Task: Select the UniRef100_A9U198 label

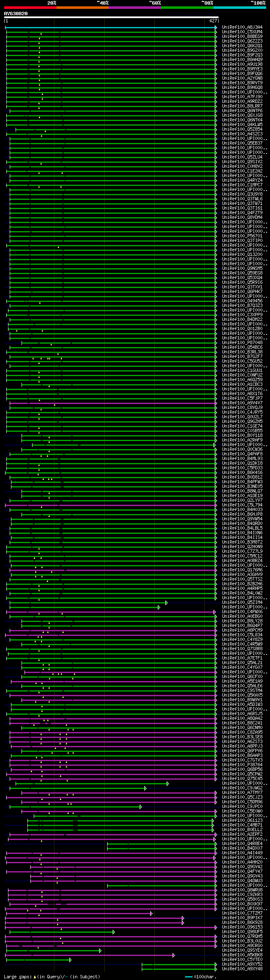Action: click(242, 65)
